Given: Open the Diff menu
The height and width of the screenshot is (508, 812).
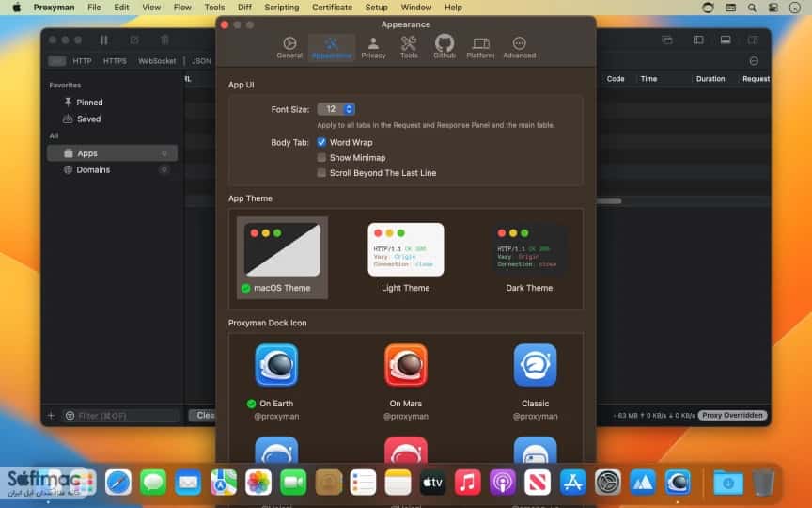Looking at the screenshot, I should click(244, 8).
